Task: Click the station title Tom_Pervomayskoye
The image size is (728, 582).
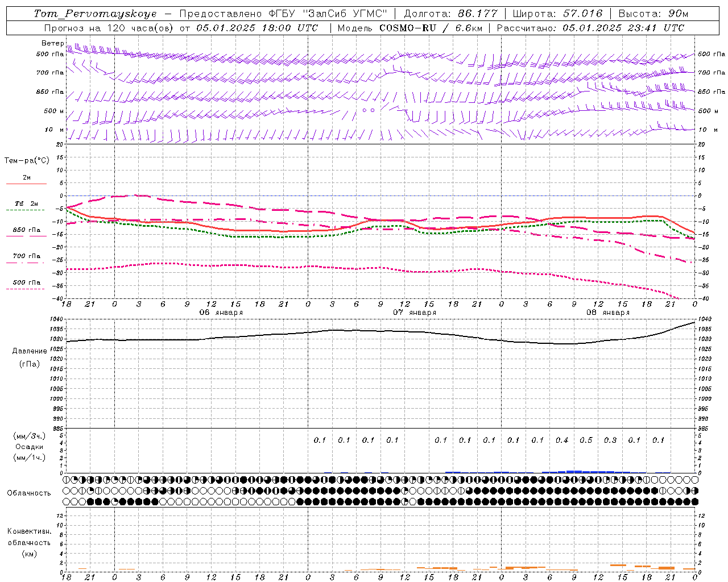Action: (96, 14)
